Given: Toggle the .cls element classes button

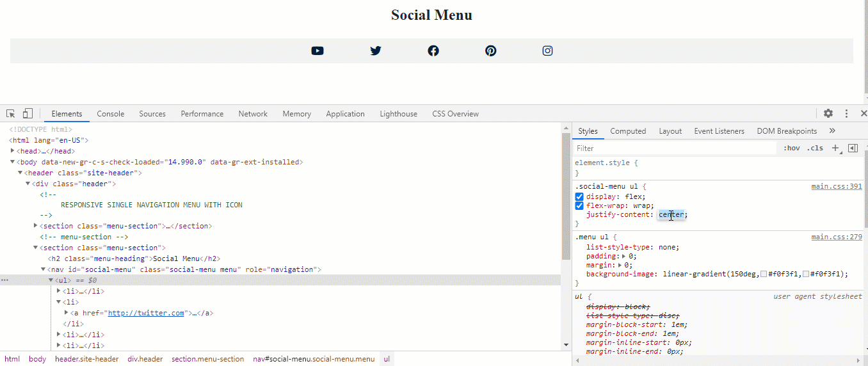Looking at the screenshot, I should [x=815, y=148].
